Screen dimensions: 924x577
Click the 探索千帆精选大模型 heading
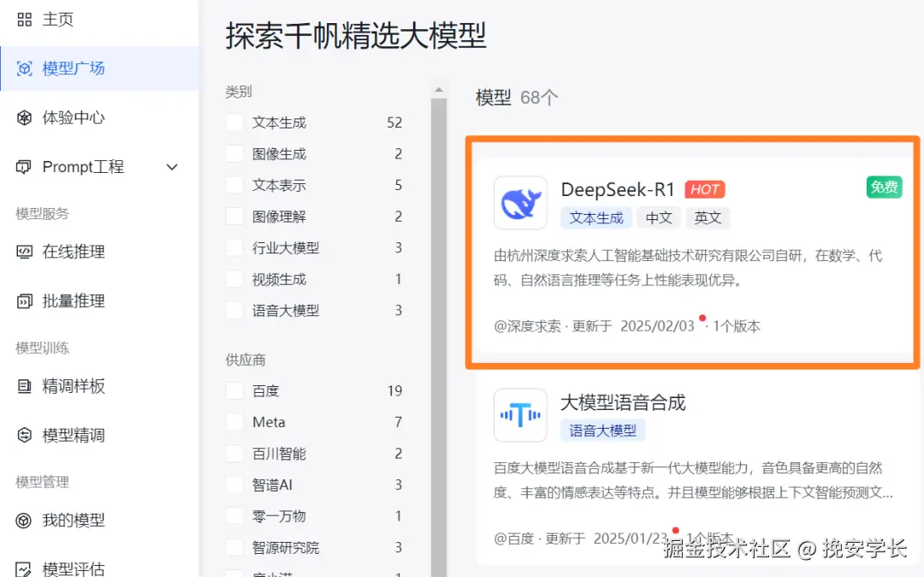click(x=356, y=35)
